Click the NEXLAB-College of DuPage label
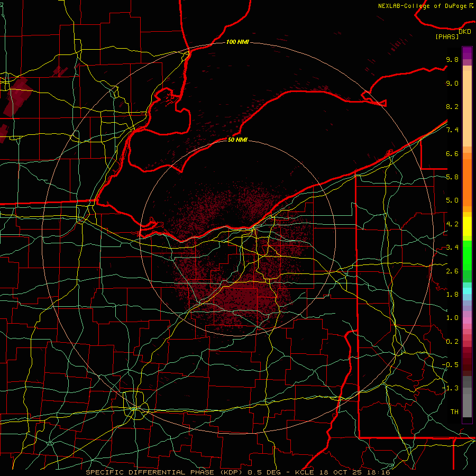 point(423,6)
